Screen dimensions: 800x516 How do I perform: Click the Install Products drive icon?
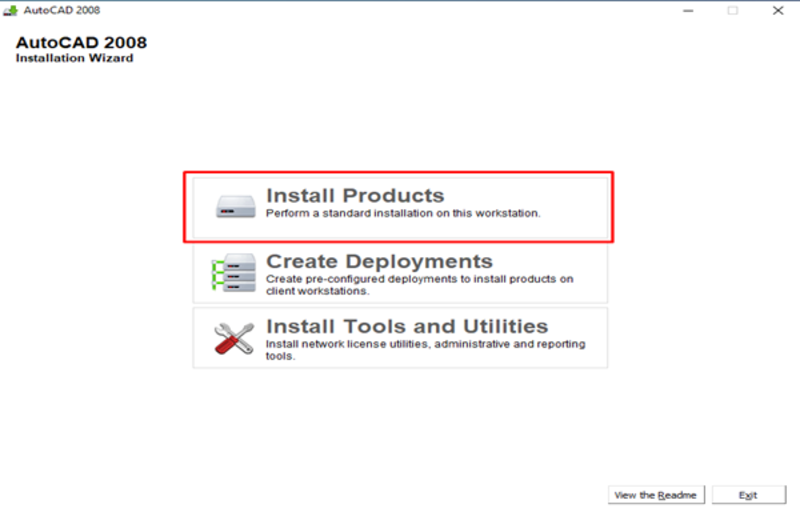coord(235,206)
